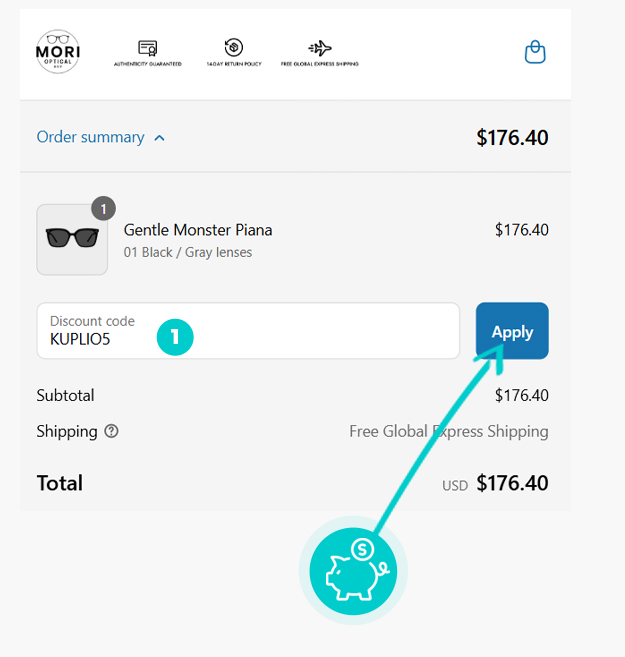This screenshot has width=625, height=657.
Task: Collapse order summary using chevron arrow
Action: tap(160, 138)
